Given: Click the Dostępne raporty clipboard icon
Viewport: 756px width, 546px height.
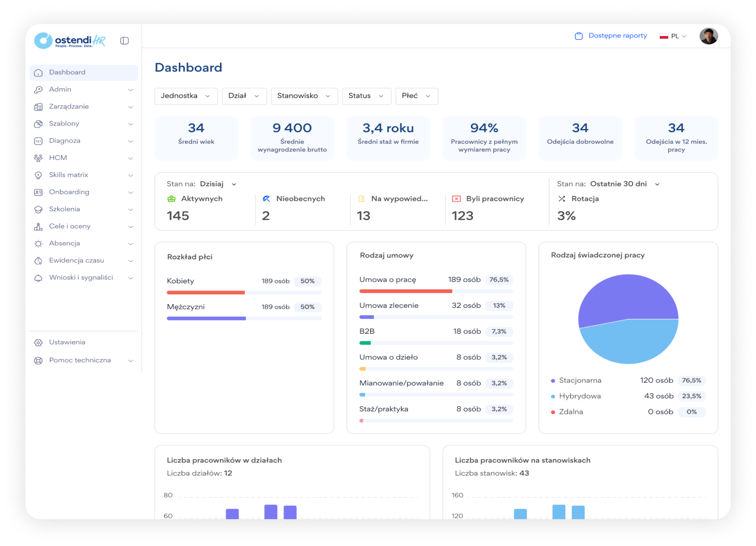Looking at the screenshot, I should pos(579,36).
